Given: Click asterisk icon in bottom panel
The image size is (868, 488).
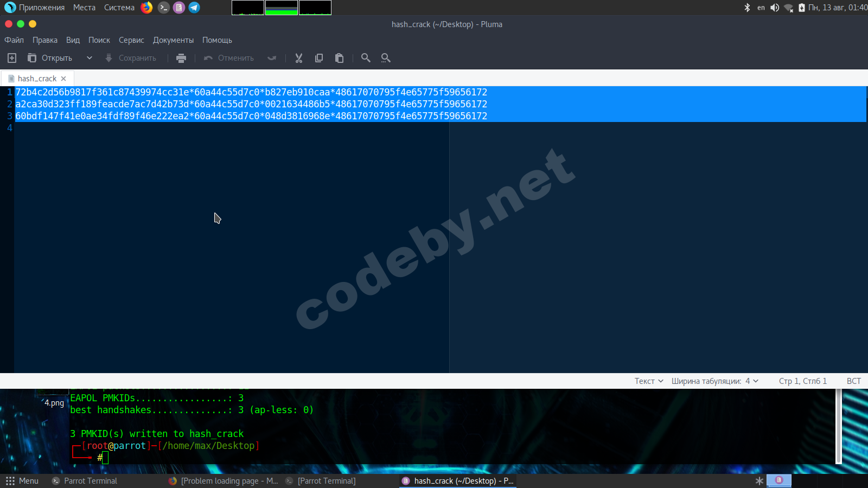Looking at the screenshot, I should point(759,481).
